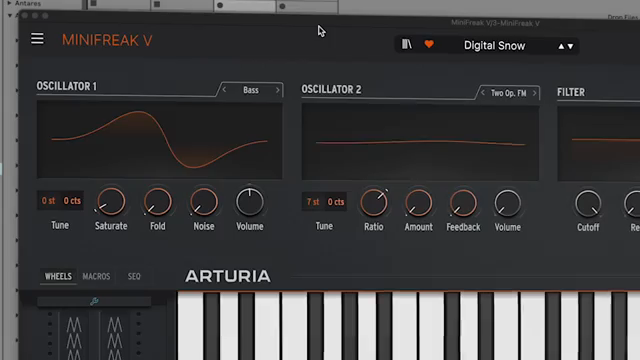Open the Digital Snow preset name
The width and height of the screenshot is (640, 360).
point(494,46)
